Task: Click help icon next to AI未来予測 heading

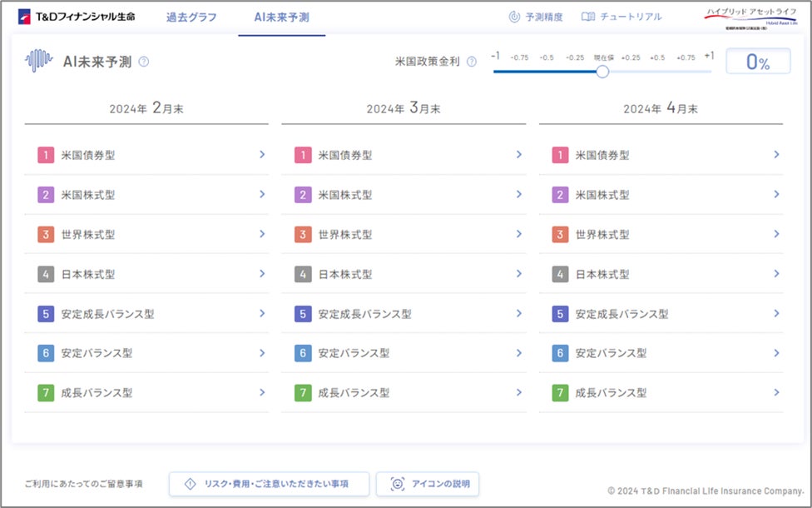Action: [144, 62]
